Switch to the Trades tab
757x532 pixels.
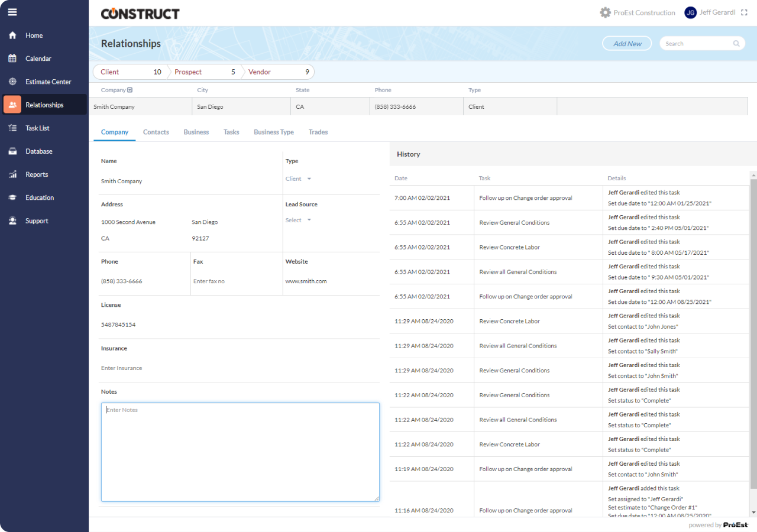coord(318,132)
